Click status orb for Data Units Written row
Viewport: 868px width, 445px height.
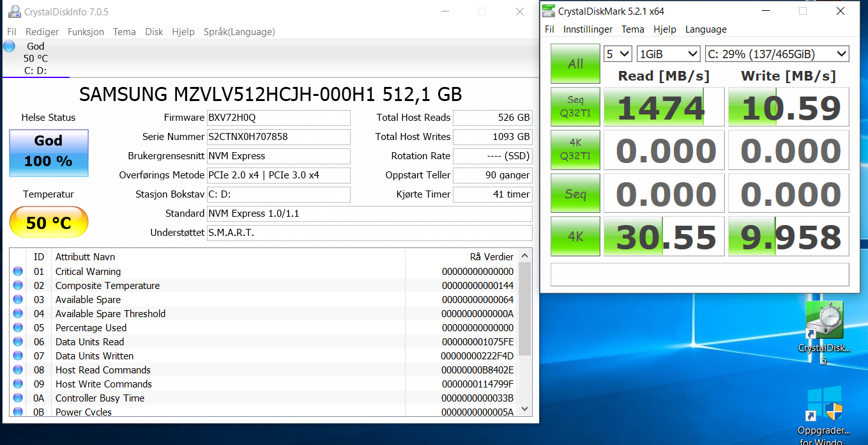pos(18,356)
